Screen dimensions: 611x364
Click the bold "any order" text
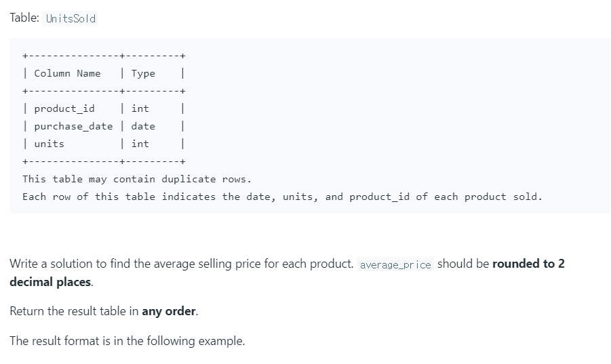169,312
